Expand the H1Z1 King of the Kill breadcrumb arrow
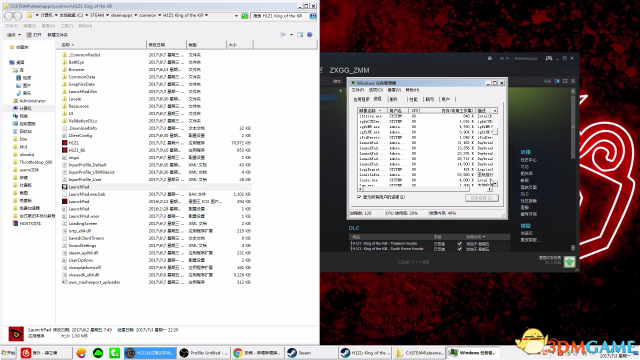Image resolution: width=640 pixels, height=360 pixels. [x=207, y=16]
